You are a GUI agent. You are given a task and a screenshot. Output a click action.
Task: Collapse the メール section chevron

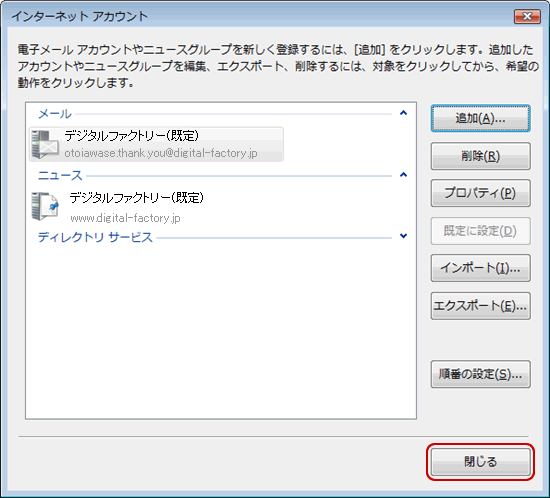pos(403,113)
